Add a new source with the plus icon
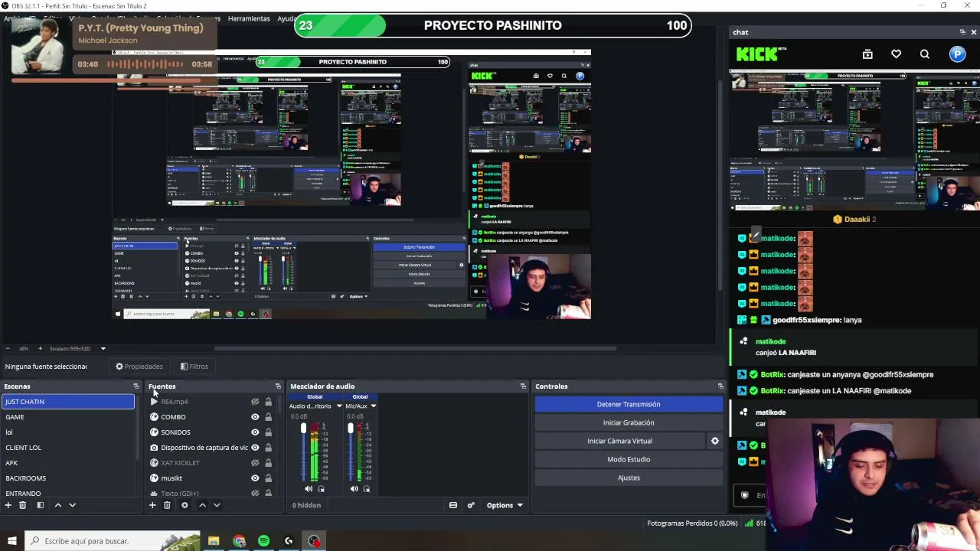This screenshot has width=980, height=551. (x=152, y=505)
